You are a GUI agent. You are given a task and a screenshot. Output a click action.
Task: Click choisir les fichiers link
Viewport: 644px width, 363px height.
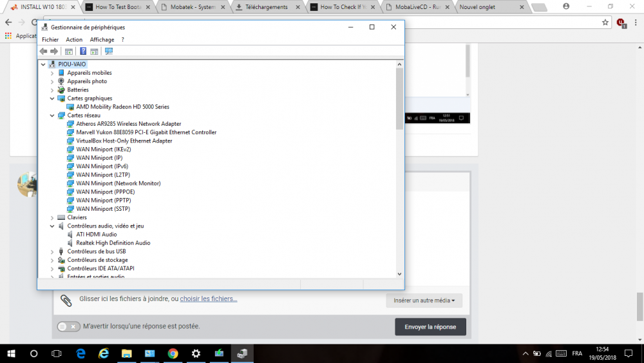(x=209, y=299)
